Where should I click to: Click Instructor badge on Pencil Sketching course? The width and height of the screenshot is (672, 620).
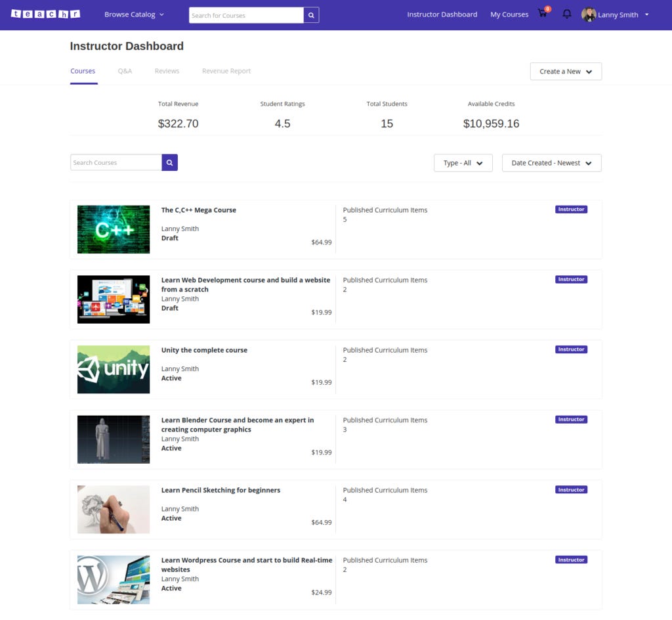click(571, 490)
